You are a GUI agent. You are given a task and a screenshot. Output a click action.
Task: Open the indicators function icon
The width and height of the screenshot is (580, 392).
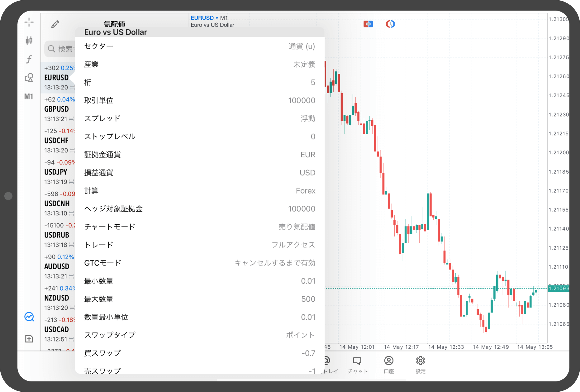pos(29,59)
